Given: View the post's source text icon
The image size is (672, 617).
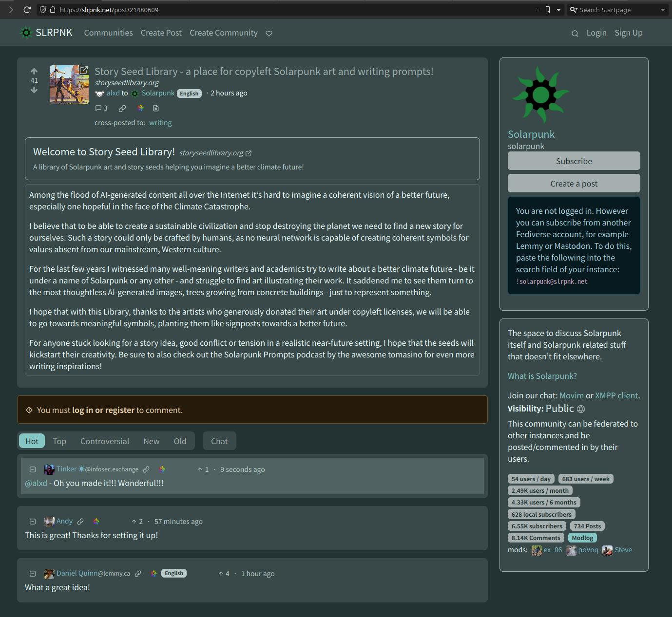Looking at the screenshot, I should point(156,108).
